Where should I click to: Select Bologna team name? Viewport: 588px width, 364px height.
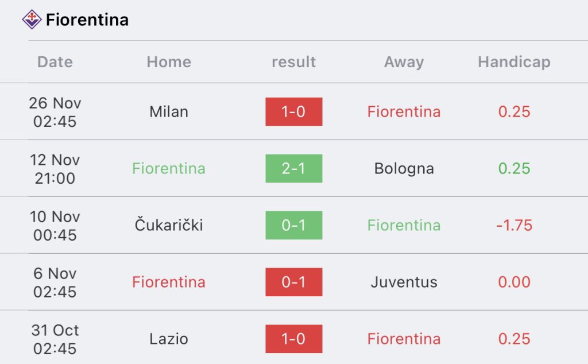coord(404,169)
